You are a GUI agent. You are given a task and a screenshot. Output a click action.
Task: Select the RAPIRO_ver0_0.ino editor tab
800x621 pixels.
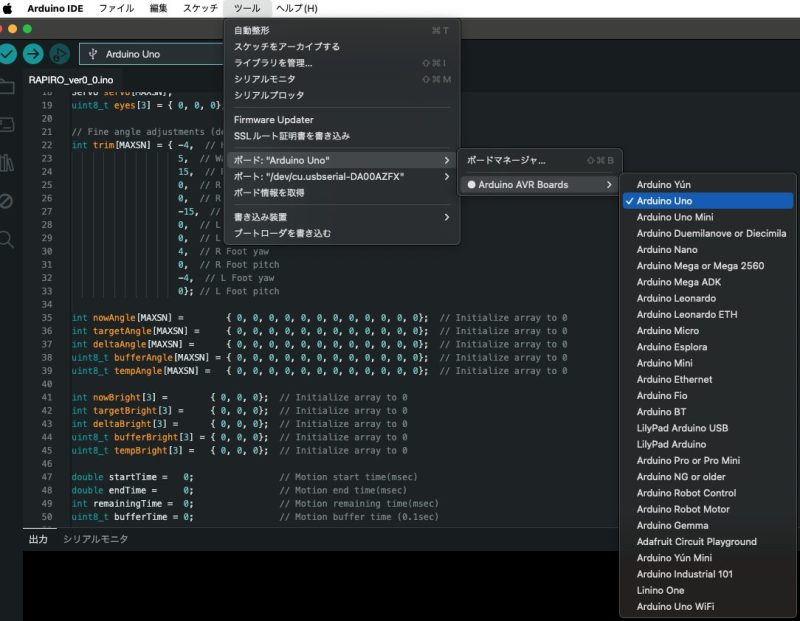pos(71,80)
